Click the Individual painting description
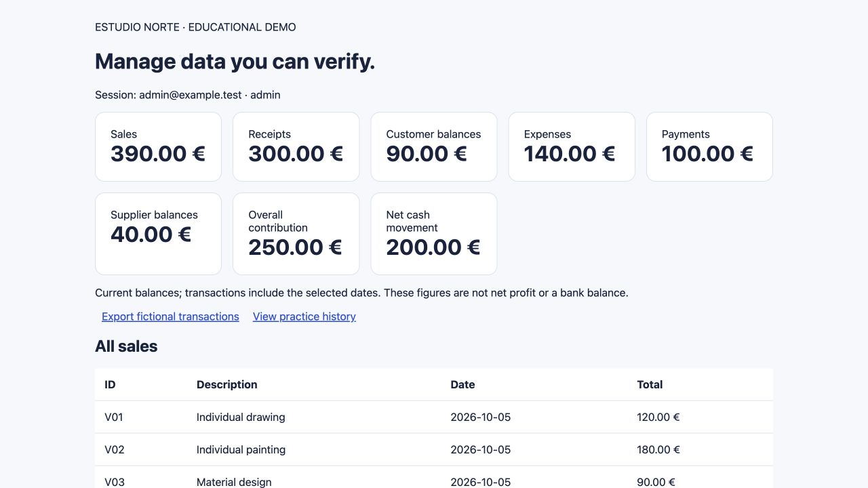The image size is (868, 488). [241, 449]
